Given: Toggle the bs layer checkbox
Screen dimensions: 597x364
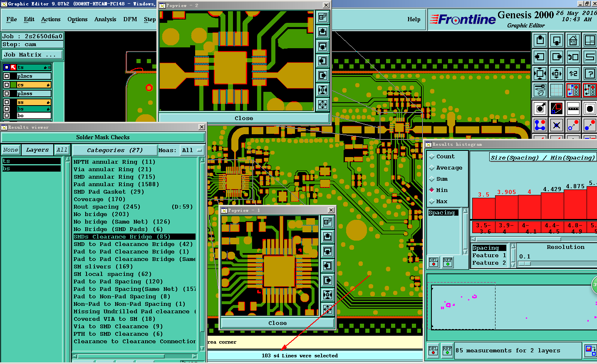Looking at the screenshot, I should coord(7,109).
